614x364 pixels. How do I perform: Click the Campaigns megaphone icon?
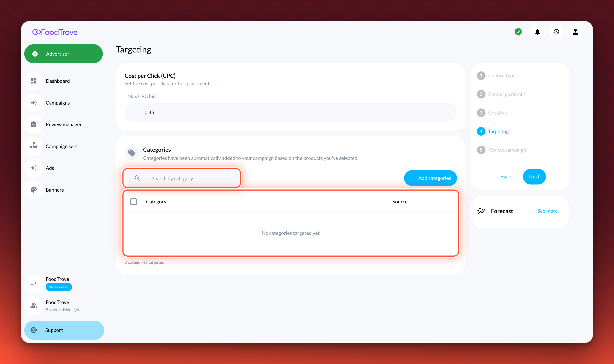(x=34, y=103)
